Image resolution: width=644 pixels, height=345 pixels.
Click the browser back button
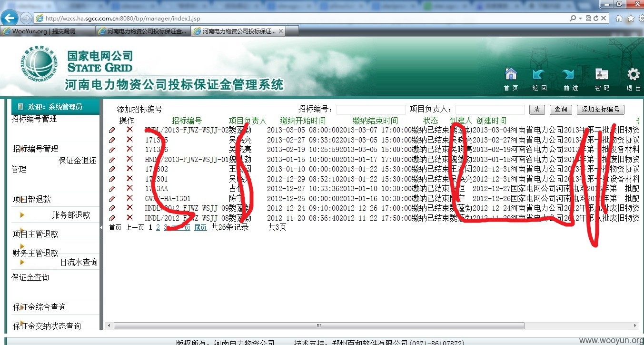pos(10,18)
